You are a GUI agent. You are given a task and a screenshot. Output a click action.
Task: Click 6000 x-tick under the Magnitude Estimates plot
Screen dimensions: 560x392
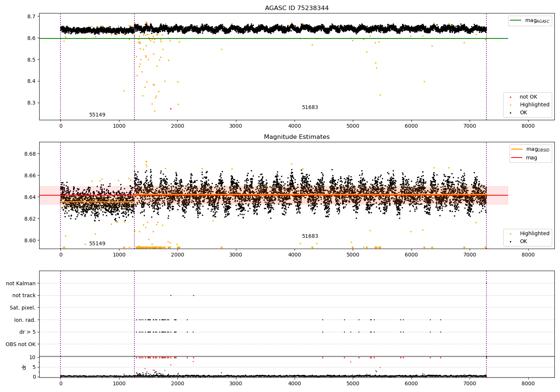[411, 255]
